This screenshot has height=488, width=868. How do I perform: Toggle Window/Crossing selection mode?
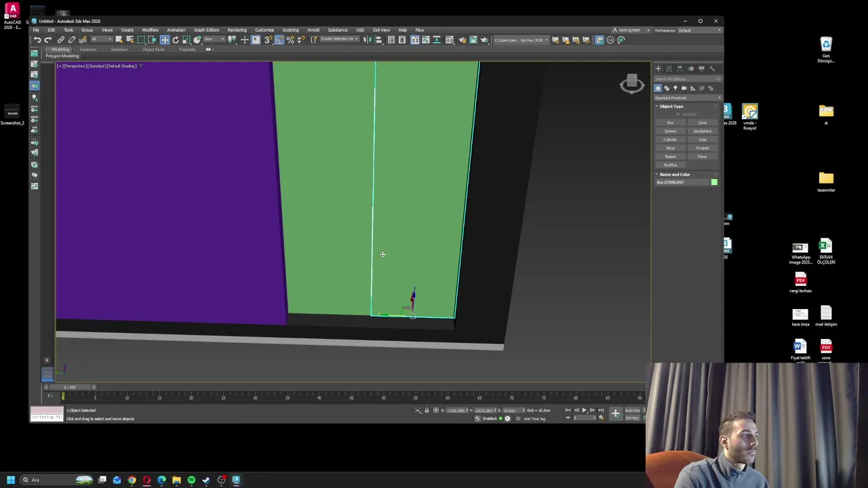(x=152, y=39)
